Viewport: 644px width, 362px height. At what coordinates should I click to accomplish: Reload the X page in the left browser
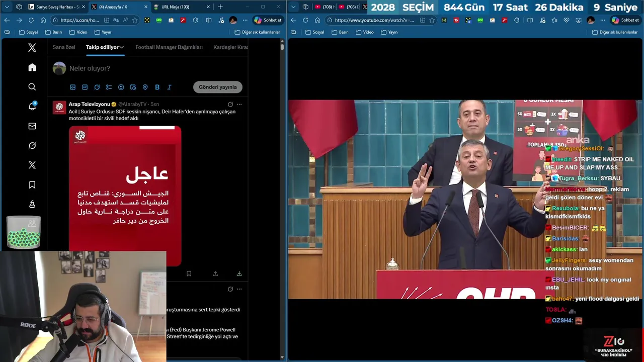pos(31,20)
